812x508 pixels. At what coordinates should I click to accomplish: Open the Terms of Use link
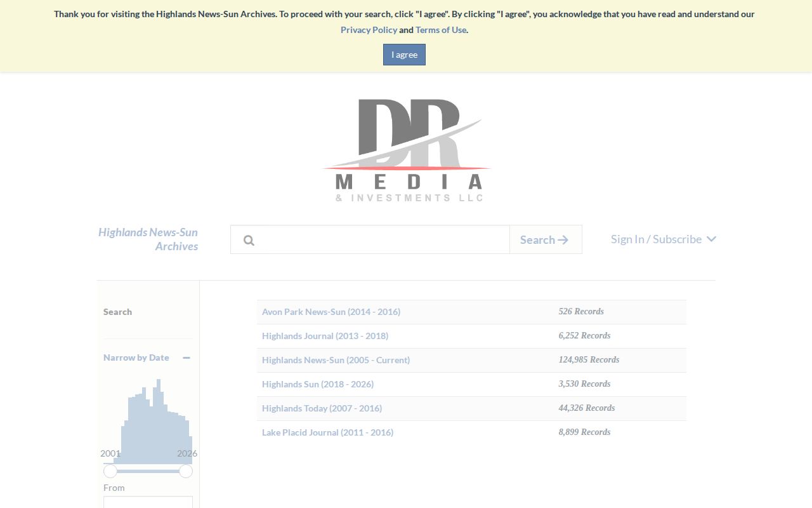[441, 30]
